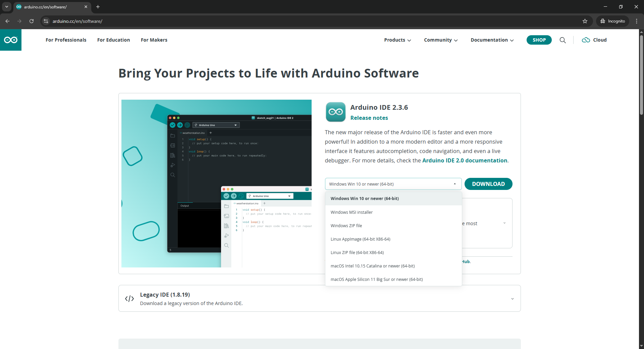Open the site search magnifier icon
644x349 pixels.
coord(562,40)
